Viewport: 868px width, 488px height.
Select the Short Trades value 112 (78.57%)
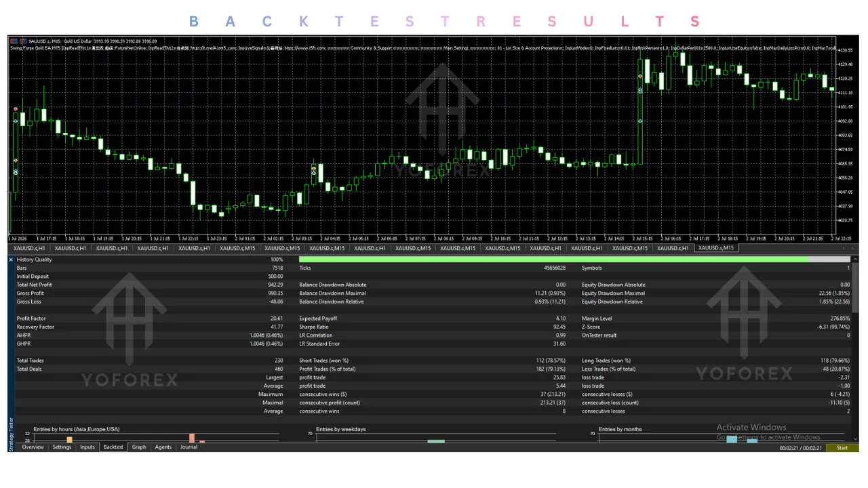pyautogui.click(x=549, y=361)
